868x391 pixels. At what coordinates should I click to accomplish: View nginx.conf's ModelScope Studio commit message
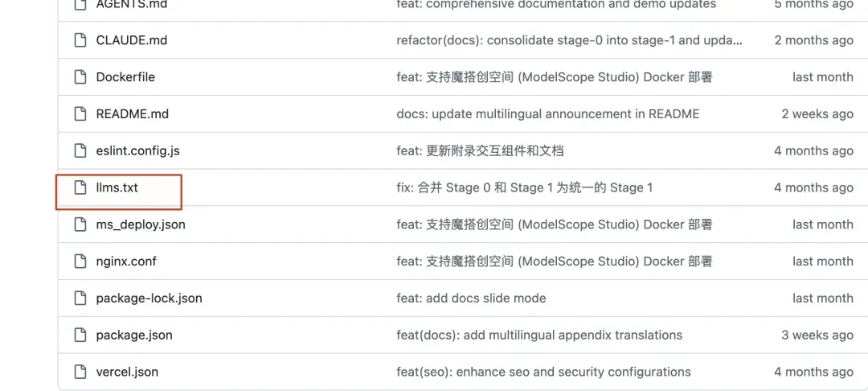554,261
